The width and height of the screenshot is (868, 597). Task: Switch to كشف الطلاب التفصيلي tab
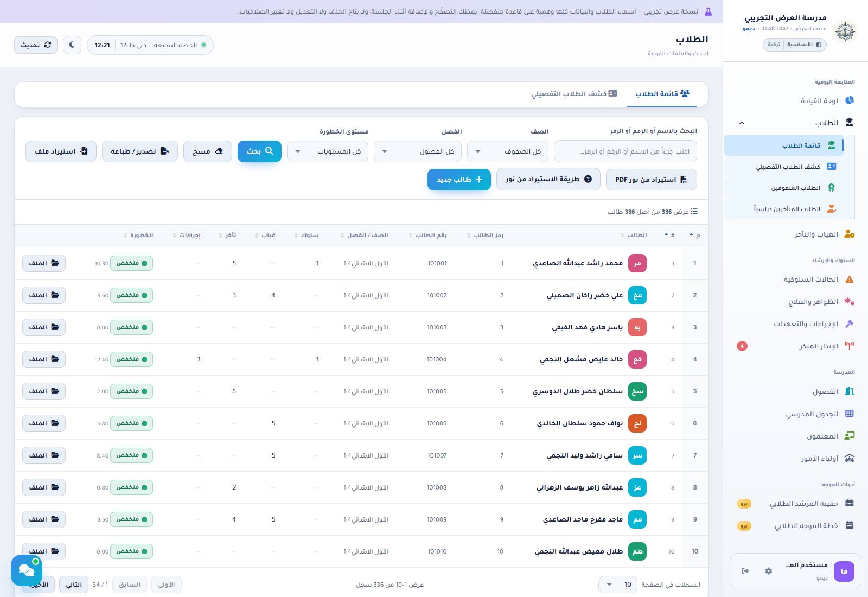pyautogui.click(x=574, y=94)
